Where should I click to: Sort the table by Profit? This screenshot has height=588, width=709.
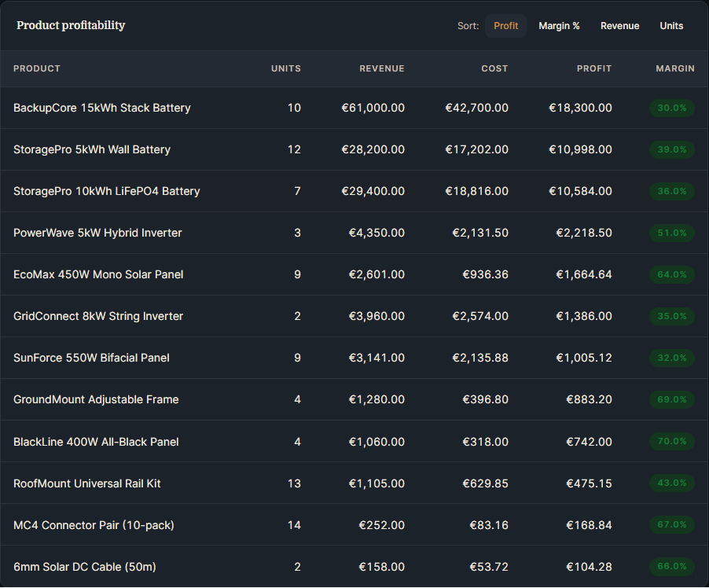pos(505,26)
